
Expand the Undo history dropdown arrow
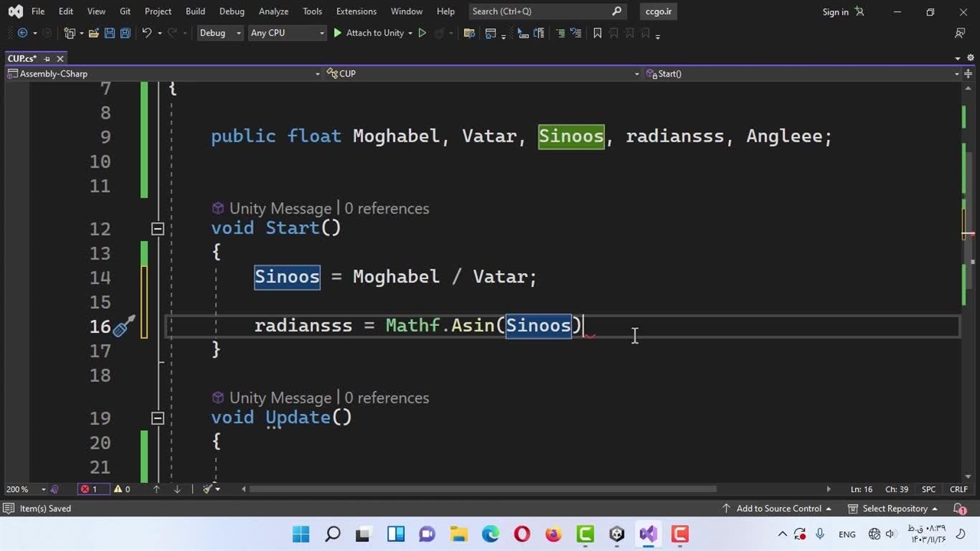[x=158, y=33]
